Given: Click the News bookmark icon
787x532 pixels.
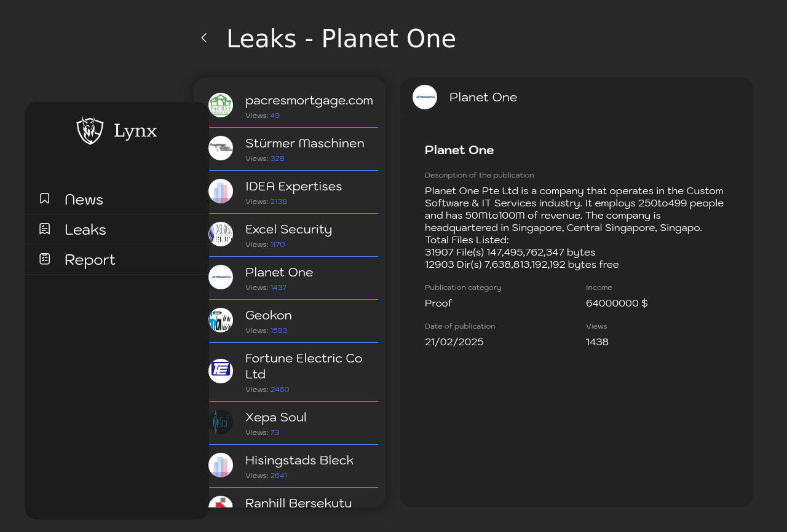Looking at the screenshot, I should (45, 198).
